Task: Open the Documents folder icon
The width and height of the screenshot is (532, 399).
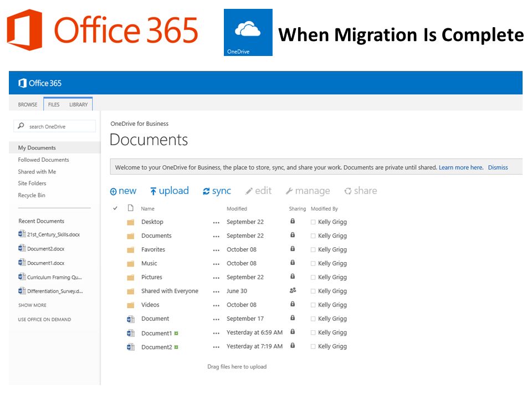Action: pyautogui.click(x=131, y=236)
